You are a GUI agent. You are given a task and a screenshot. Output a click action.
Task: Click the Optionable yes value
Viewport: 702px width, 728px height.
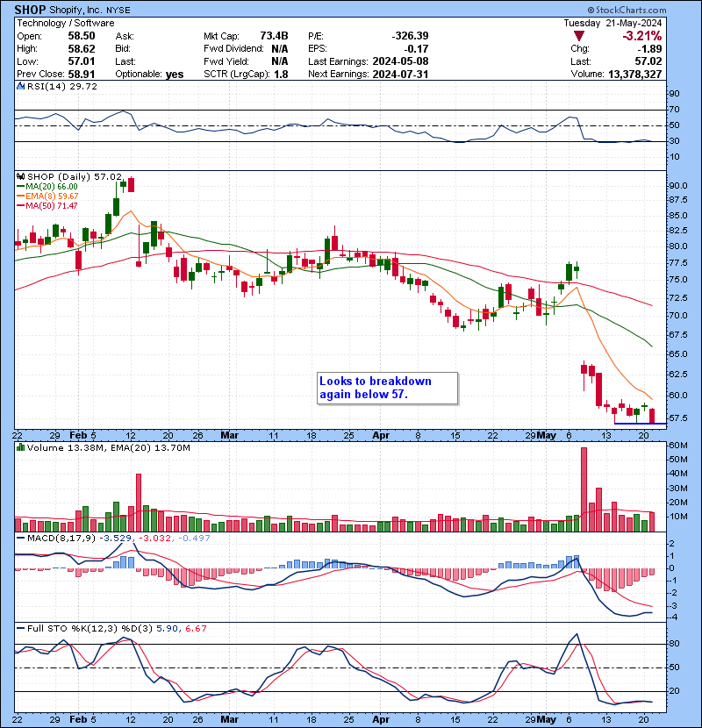(175, 75)
